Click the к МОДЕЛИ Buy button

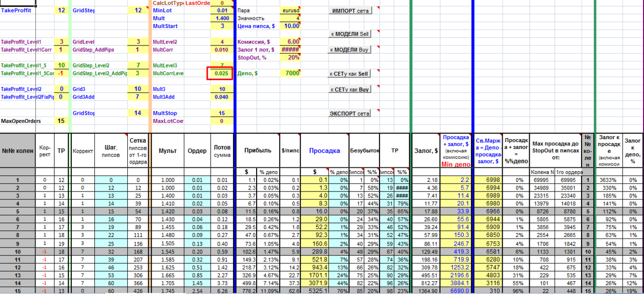tap(350, 49)
